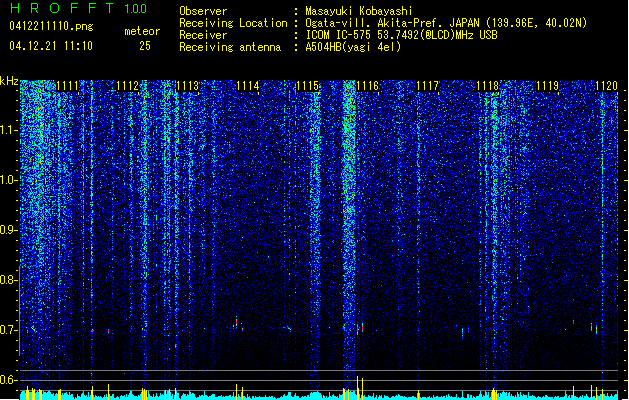
Task: Click the 0.7 kHz frequency tick label
Action: point(9,330)
